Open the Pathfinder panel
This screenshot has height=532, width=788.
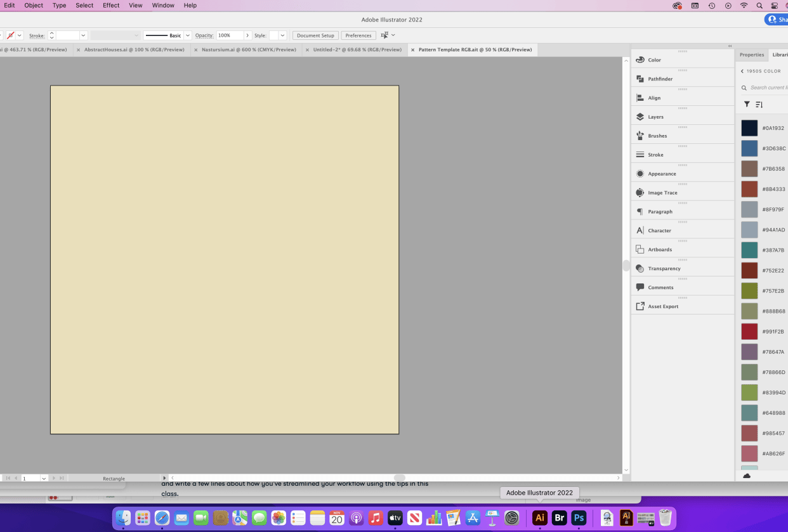[660, 79]
